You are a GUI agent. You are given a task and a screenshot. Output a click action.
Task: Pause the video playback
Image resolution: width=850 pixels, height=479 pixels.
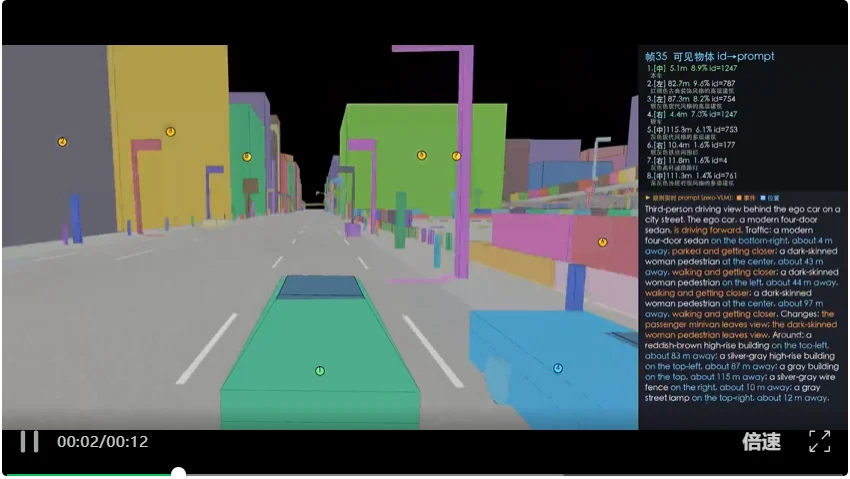click(x=29, y=442)
